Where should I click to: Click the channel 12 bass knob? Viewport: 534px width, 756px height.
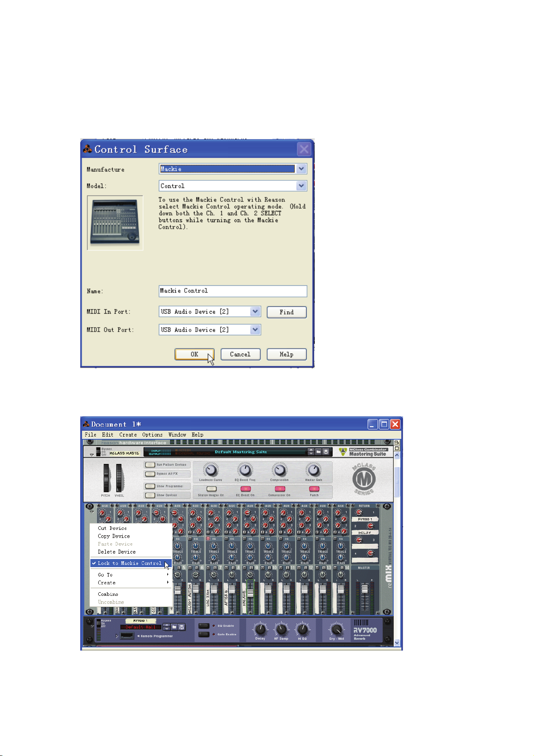tap(305, 558)
